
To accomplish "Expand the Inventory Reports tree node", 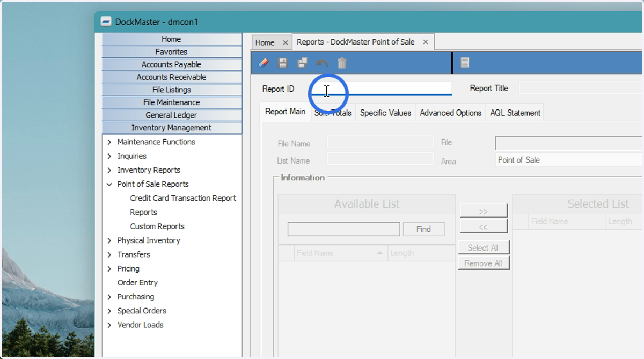I will (x=109, y=170).
